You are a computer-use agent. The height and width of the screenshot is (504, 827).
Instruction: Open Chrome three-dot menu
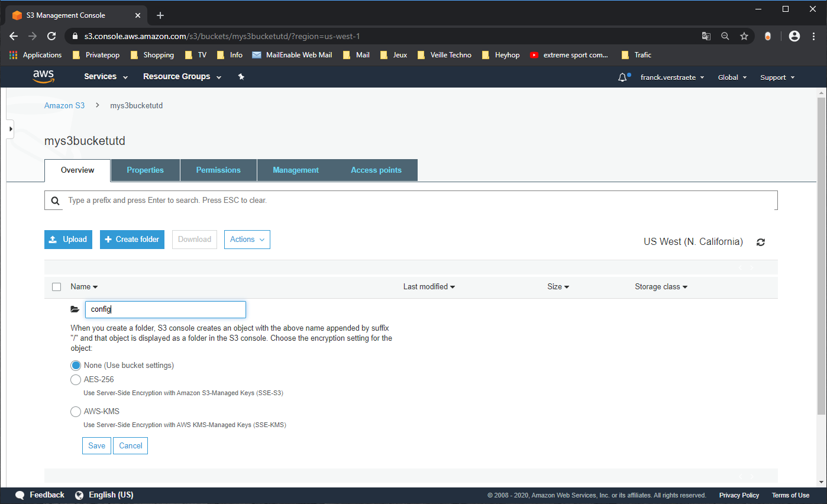coord(815,36)
